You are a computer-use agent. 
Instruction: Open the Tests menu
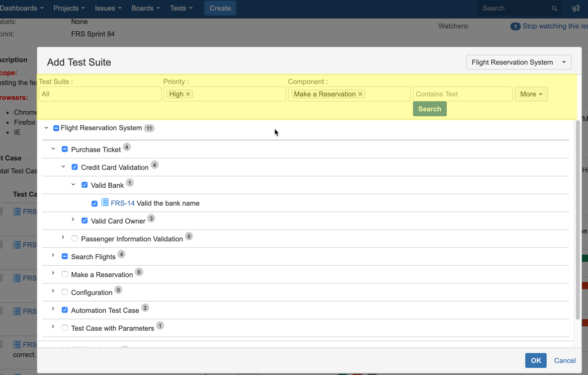pyautogui.click(x=181, y=8)
